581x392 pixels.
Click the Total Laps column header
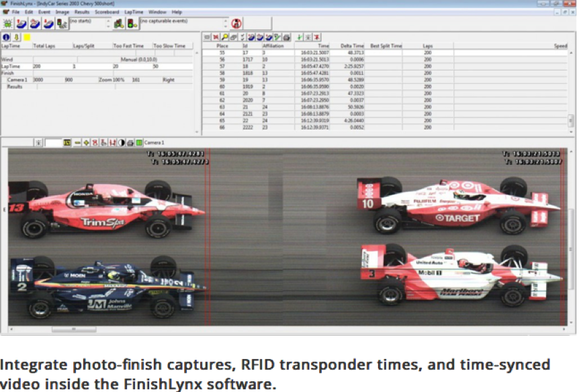tap(52, 46)
